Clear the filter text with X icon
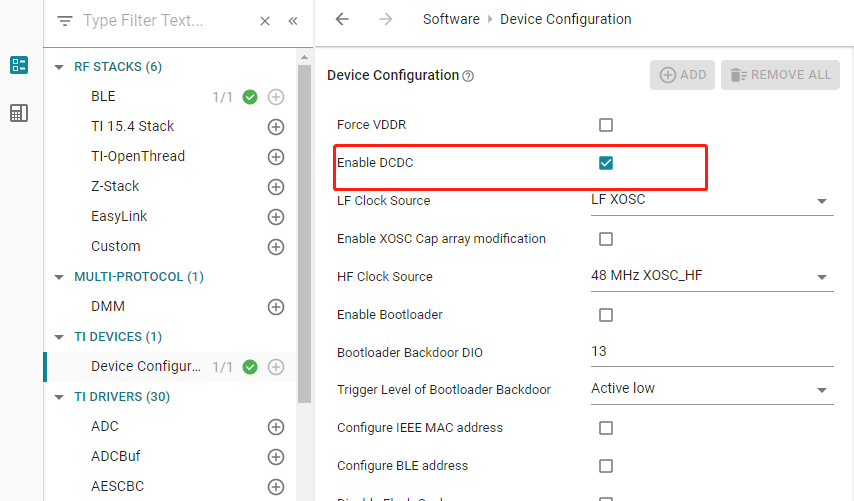This screenshot has height=501, width=854. click(x=265, y=21)
